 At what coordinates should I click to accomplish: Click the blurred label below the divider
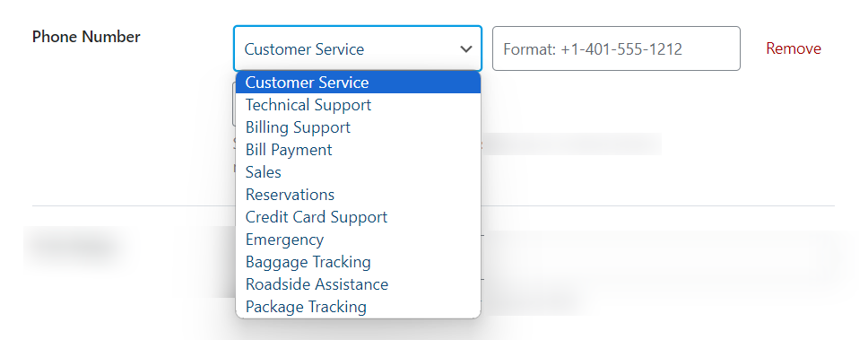73,244
